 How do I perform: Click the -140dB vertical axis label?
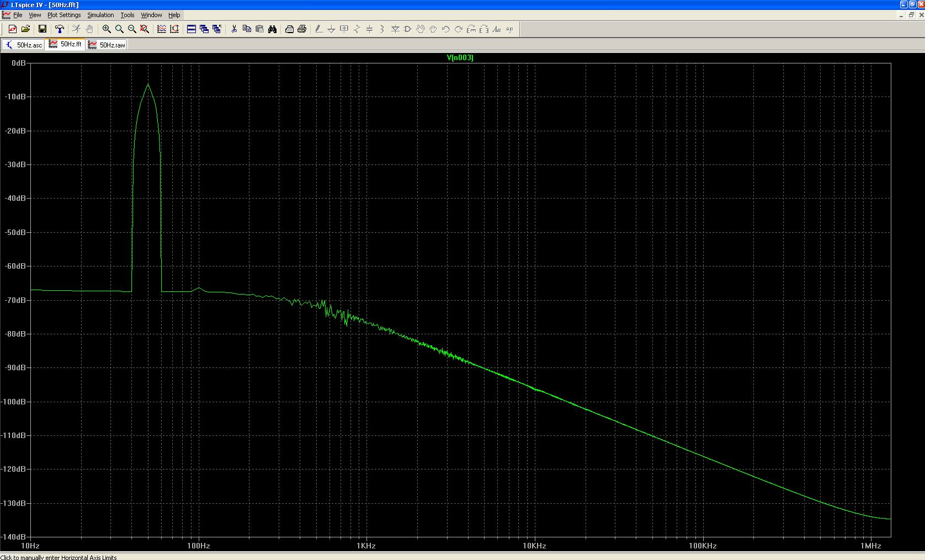[14, 536]
